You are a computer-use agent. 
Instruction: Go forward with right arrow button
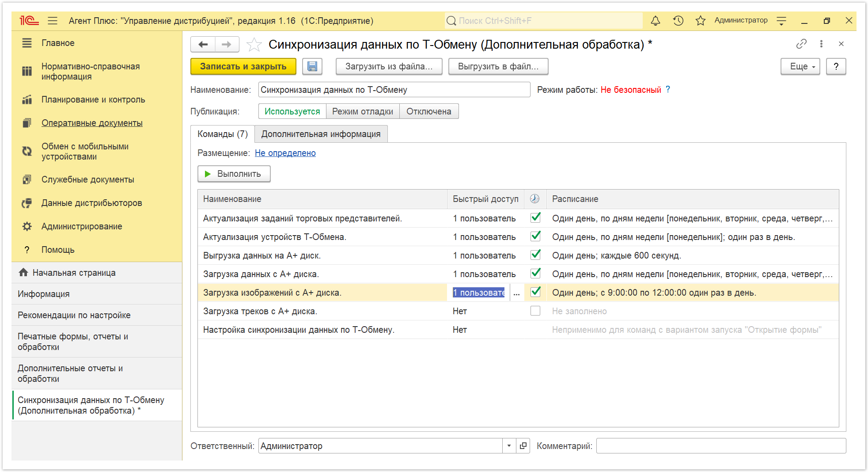coord(227,44)
